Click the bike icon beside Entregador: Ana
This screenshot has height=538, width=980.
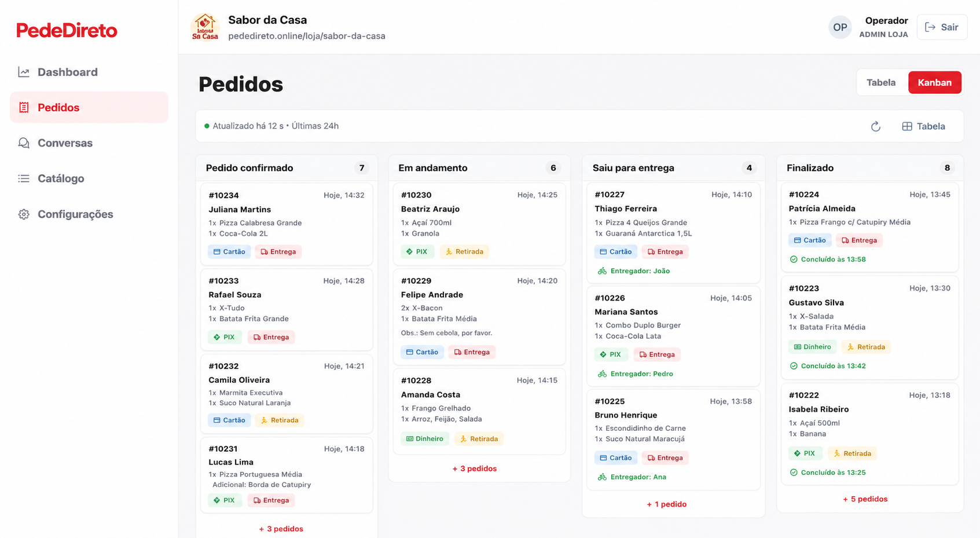tap(602, 477)
